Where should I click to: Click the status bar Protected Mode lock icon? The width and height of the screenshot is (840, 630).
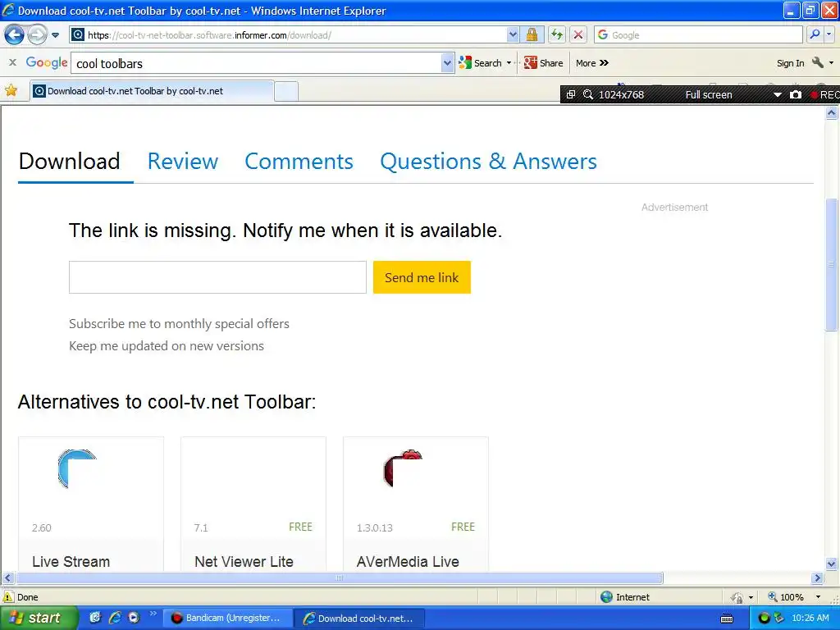point(737,597)
